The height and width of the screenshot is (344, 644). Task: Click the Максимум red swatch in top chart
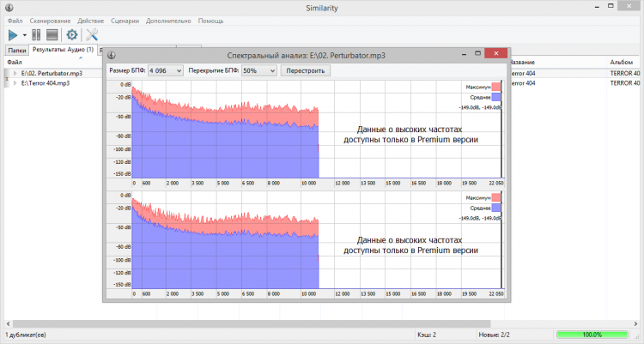pos(496,87)
